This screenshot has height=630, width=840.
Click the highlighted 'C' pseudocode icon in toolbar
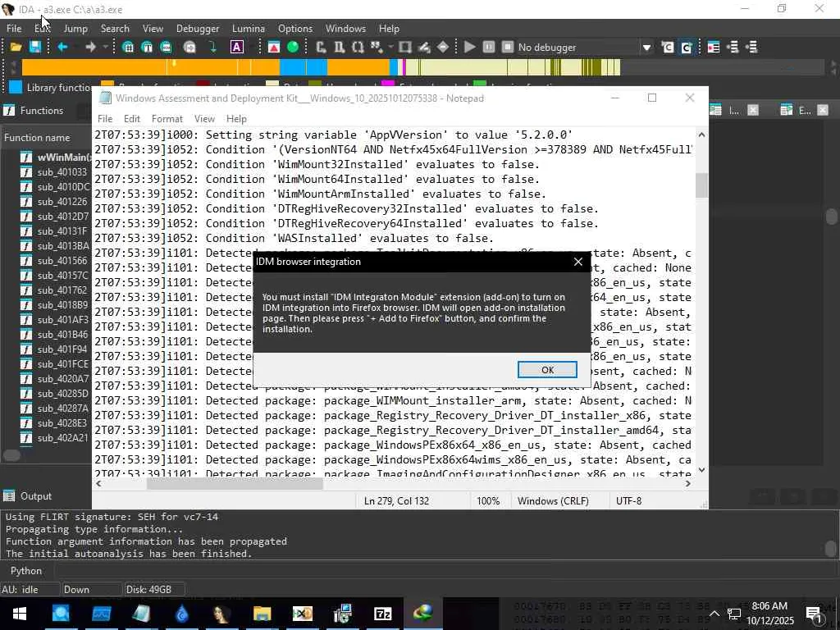pos(687,47)
